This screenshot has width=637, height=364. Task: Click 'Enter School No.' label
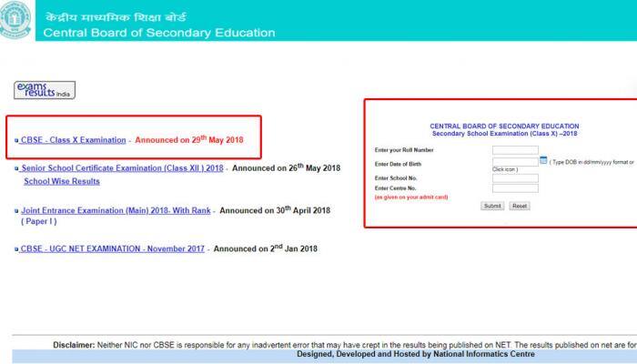tap(396, 178)
